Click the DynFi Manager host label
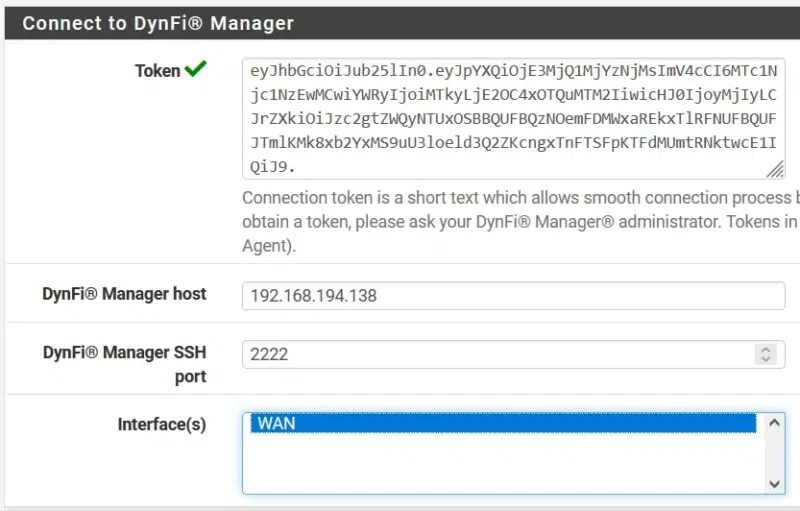Viewport: 800px width, 511px height. coord(124,294)
